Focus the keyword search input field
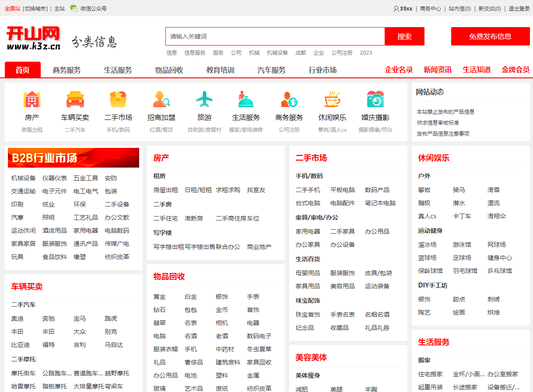The image size is (533, 392). click(x=275, y=36)
